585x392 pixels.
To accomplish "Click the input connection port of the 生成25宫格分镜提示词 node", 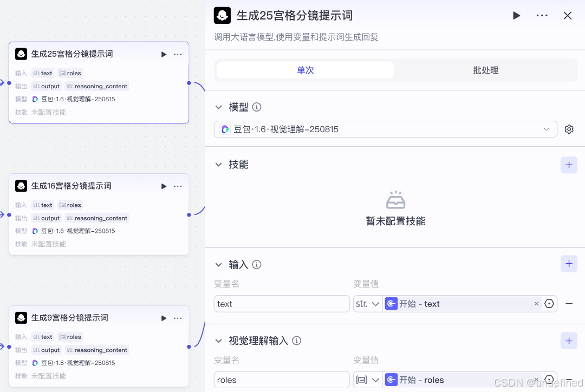I will pos(9,83).
